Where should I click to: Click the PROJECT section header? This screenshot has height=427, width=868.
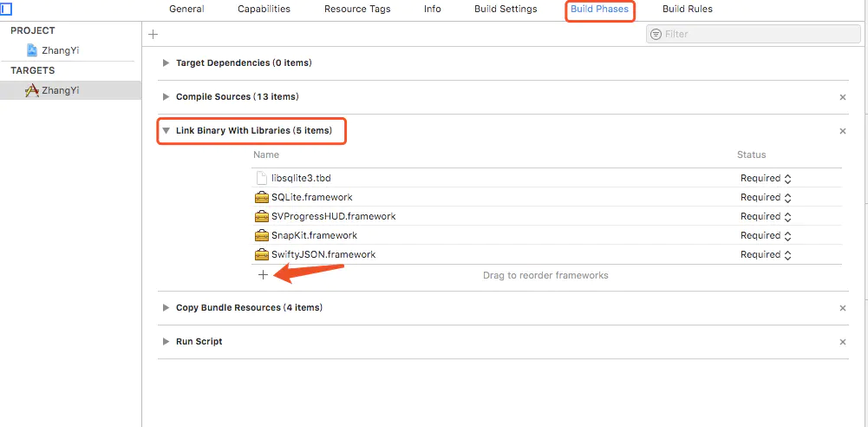33,31
